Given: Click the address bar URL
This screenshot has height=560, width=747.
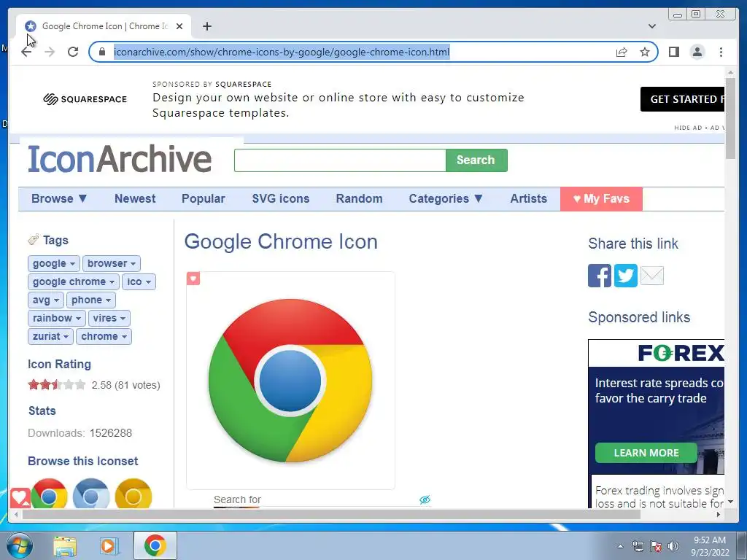Looking at the screenshot, I should click(282, 52).
